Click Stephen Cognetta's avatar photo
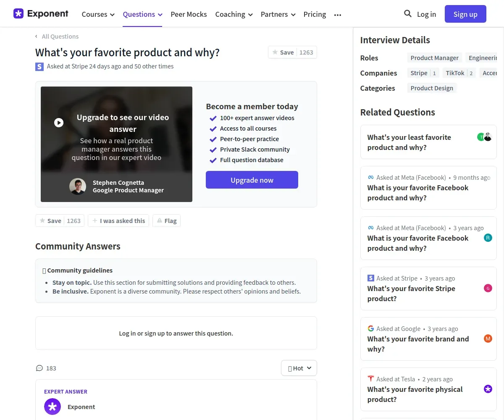The width and height of the screenshot is (504, 420). [x=78, y=186]
